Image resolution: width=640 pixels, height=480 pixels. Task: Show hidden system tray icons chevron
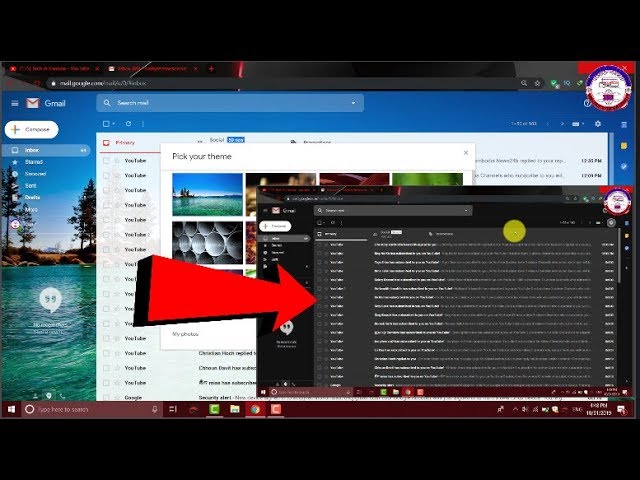point(516,409)
